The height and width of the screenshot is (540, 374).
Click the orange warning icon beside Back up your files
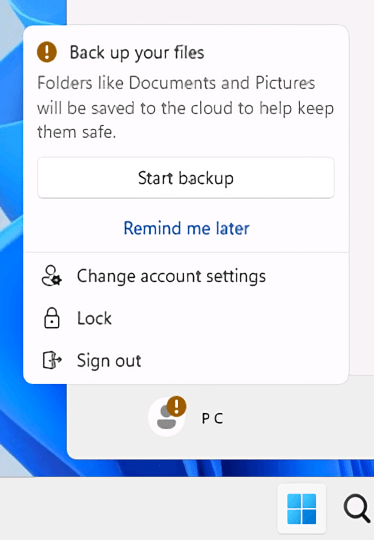[47, 52]
